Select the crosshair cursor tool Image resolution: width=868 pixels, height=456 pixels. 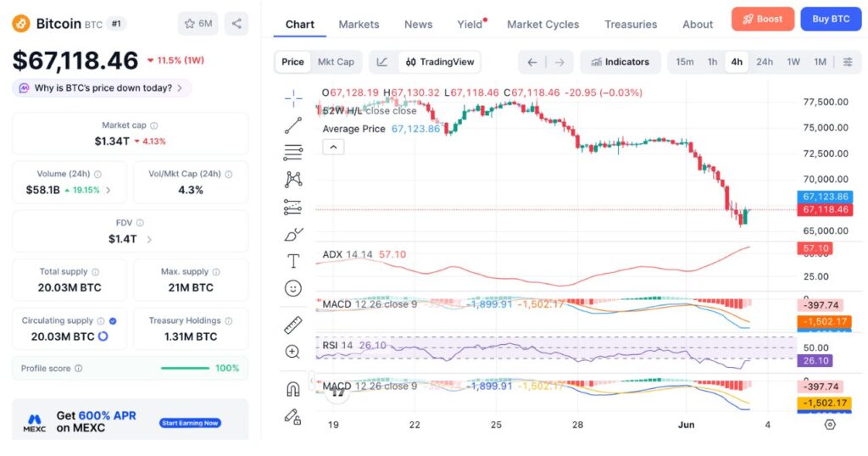pos(293,98)
